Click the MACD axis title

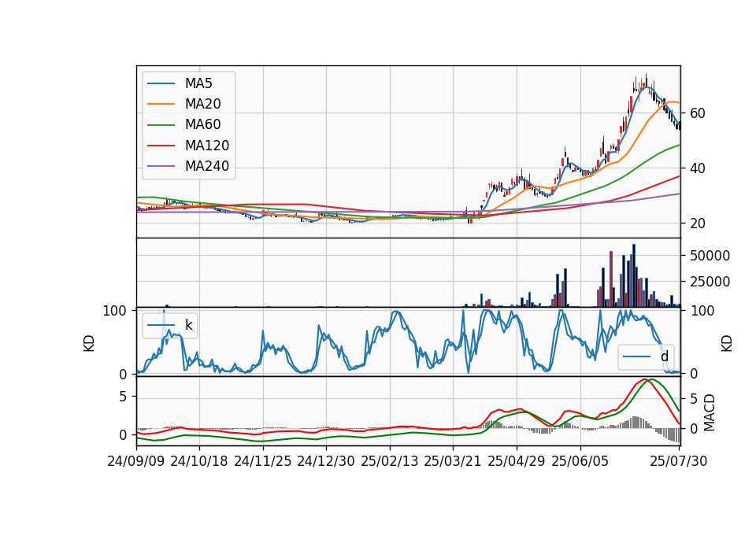coord(709,412)
